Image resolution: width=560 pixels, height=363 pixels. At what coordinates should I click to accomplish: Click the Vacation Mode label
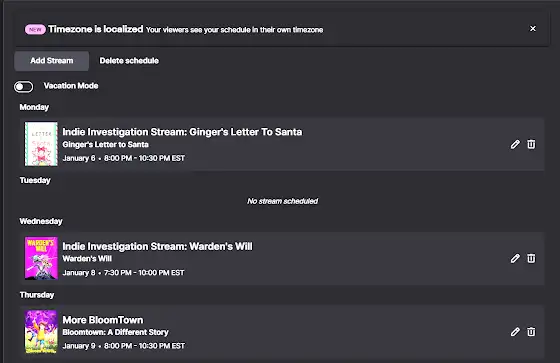coord(71,86)
